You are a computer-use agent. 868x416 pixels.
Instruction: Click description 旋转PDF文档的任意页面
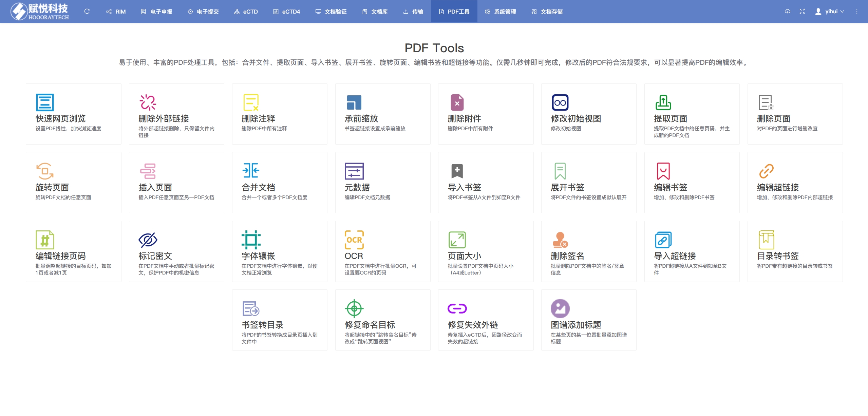[63, 197]
